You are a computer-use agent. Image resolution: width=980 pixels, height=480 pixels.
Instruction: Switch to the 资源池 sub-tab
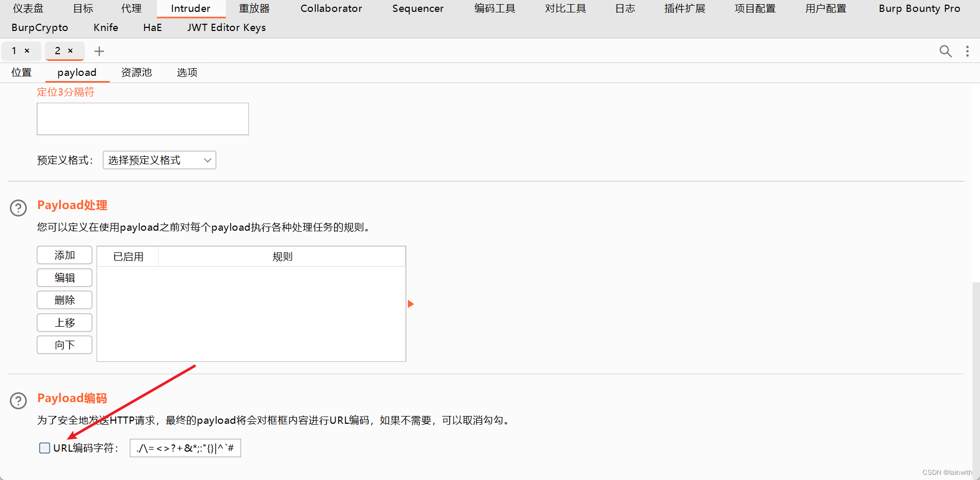136,73
